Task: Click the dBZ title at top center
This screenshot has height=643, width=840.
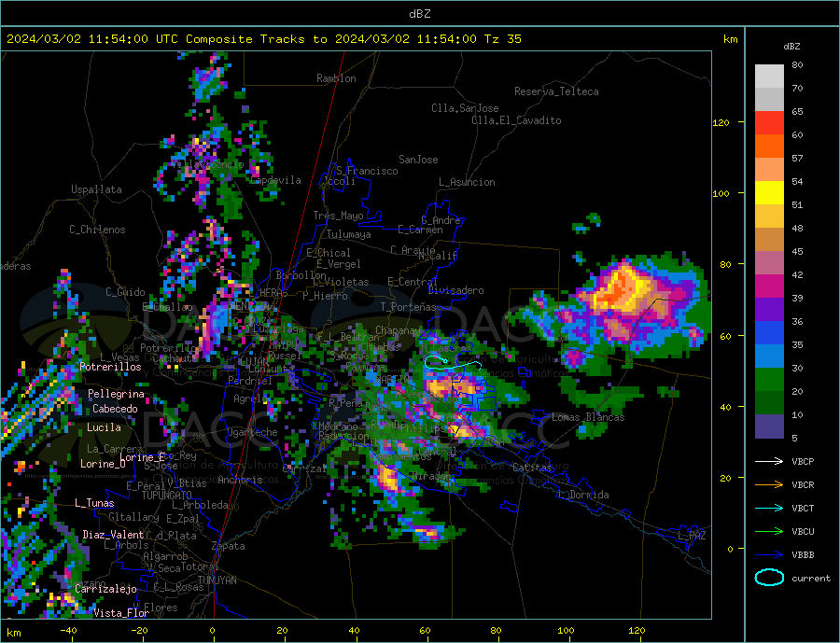Action: pyautogui.click(x=419, y=14)
